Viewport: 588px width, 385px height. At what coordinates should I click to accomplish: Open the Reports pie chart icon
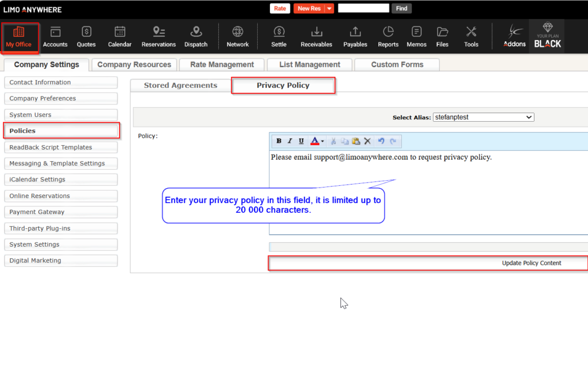coord(388,37)
